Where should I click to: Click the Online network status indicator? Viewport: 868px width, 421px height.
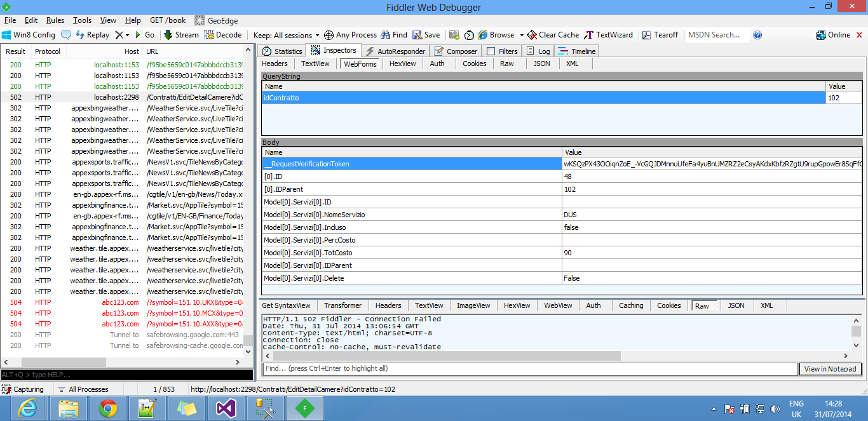tap(833, 35)
